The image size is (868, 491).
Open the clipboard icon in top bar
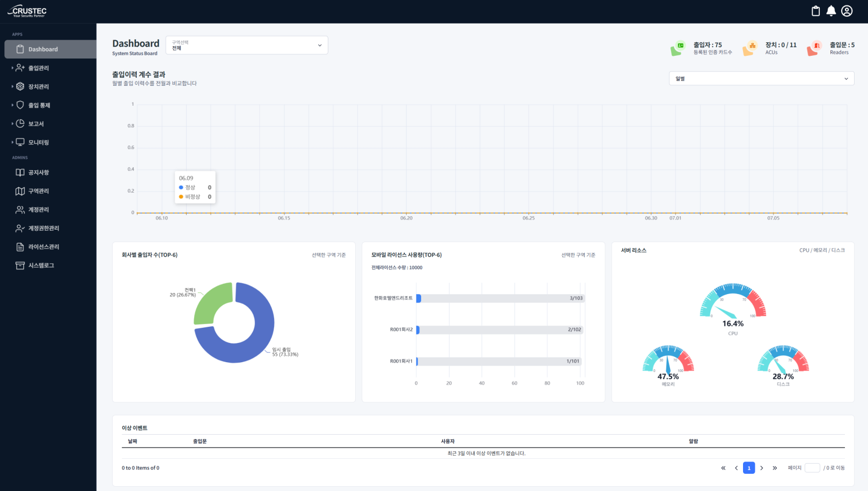[x=815, y=11]
